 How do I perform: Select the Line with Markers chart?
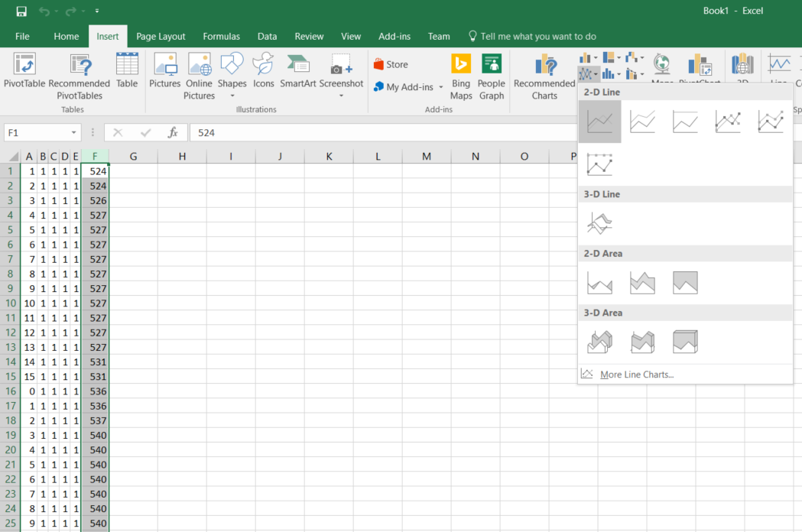pyautogui.click(x=728, y=122)
